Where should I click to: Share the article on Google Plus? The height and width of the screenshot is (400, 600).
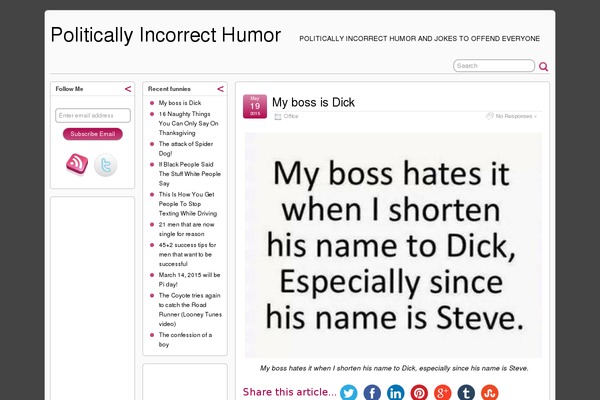point(443,392)
